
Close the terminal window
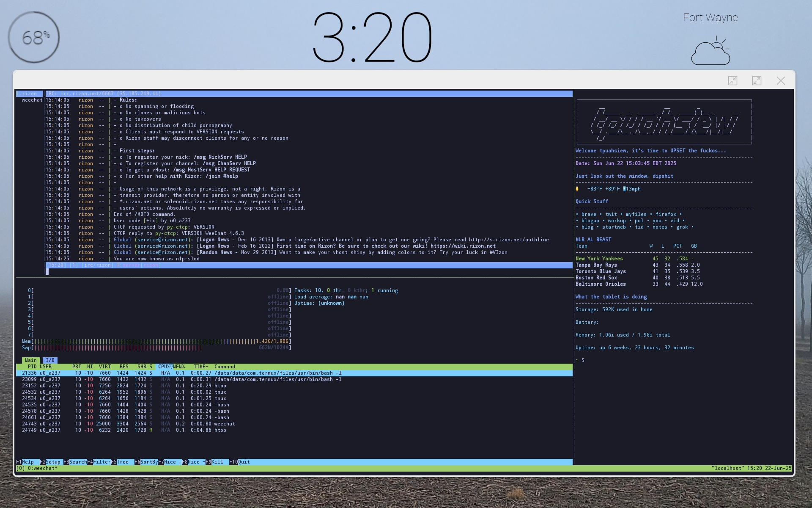tap(781, 80)
